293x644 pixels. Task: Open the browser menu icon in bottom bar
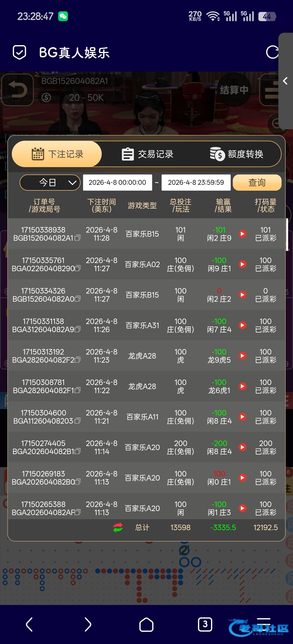pos(264,624)
